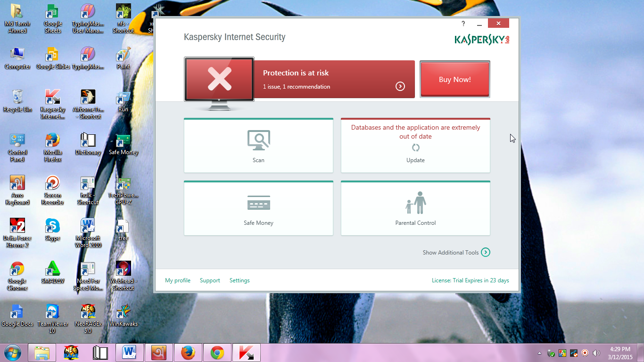Viewport: 644px width, 362px height.
Task: Switch to Dictionary app in the taskbar
Action: coord(100,353)
